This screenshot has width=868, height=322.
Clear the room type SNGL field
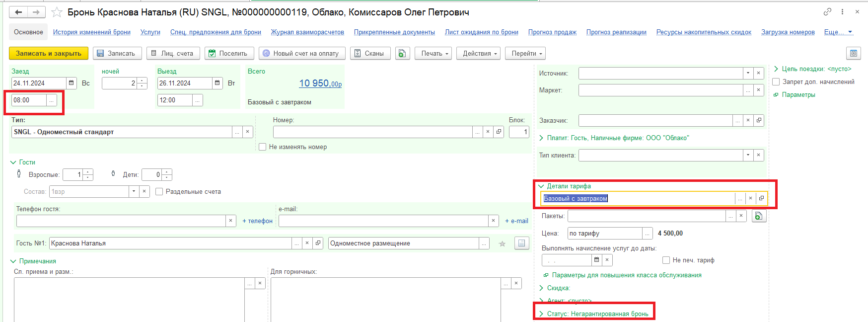pos(248,132)
